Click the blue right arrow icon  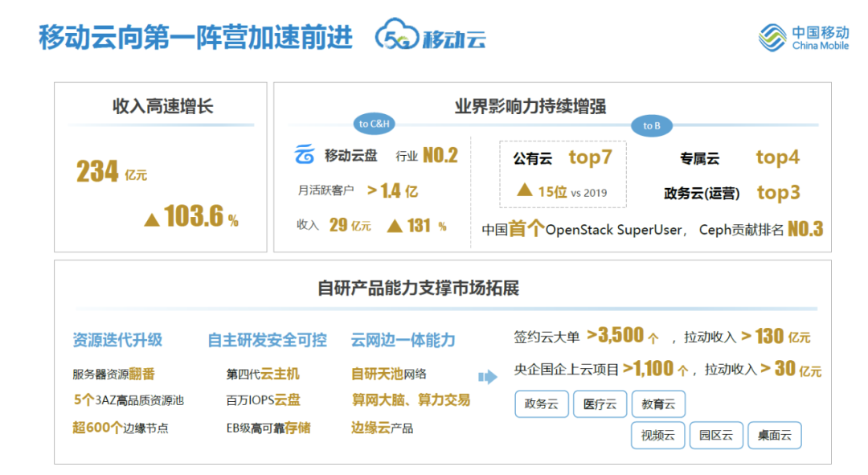coord(488,377)
